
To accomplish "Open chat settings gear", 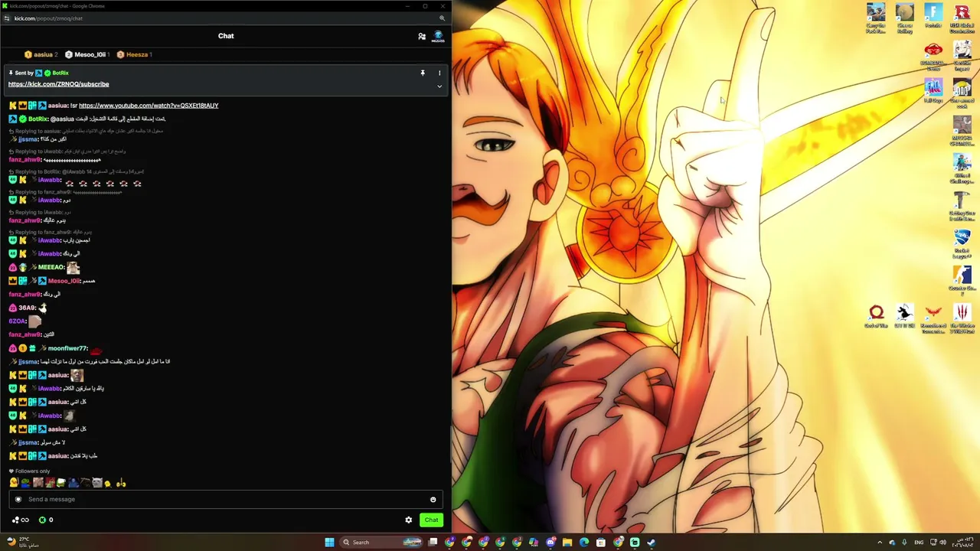I will point(409,520).
